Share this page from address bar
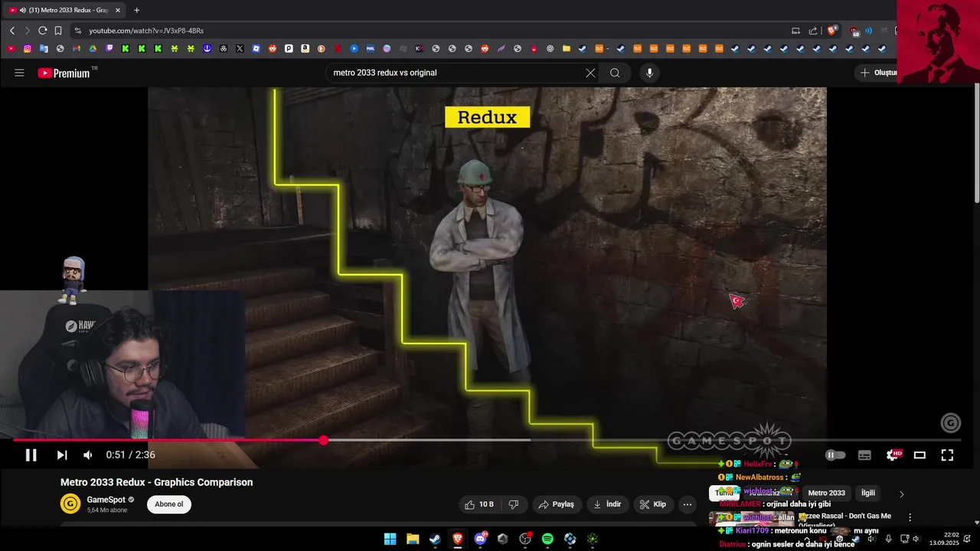980x551 pixels. (x=813, y=31)
